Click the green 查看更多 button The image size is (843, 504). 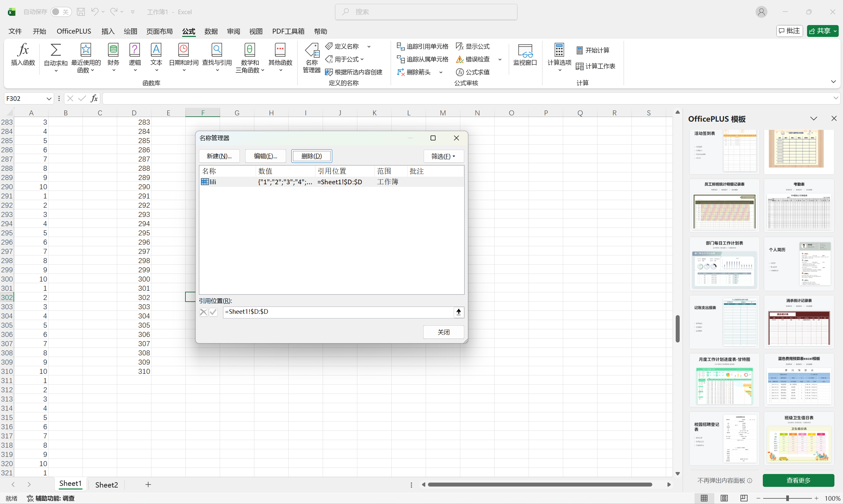click(798, 480)
